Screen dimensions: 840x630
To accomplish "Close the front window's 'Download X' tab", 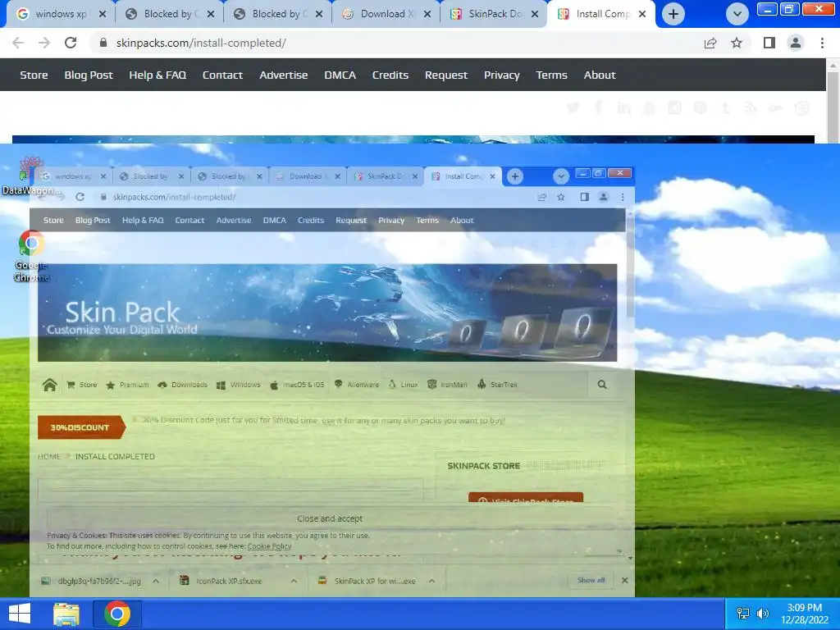I will tap(427, 14).
